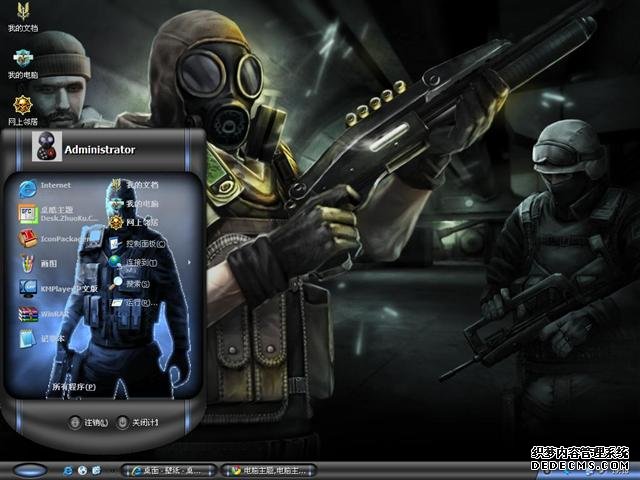Image resolution: width=640 pixels, height=480 pixels.
Task: Open 记事本 notepad from the Start menu
Action: point(42,339)
